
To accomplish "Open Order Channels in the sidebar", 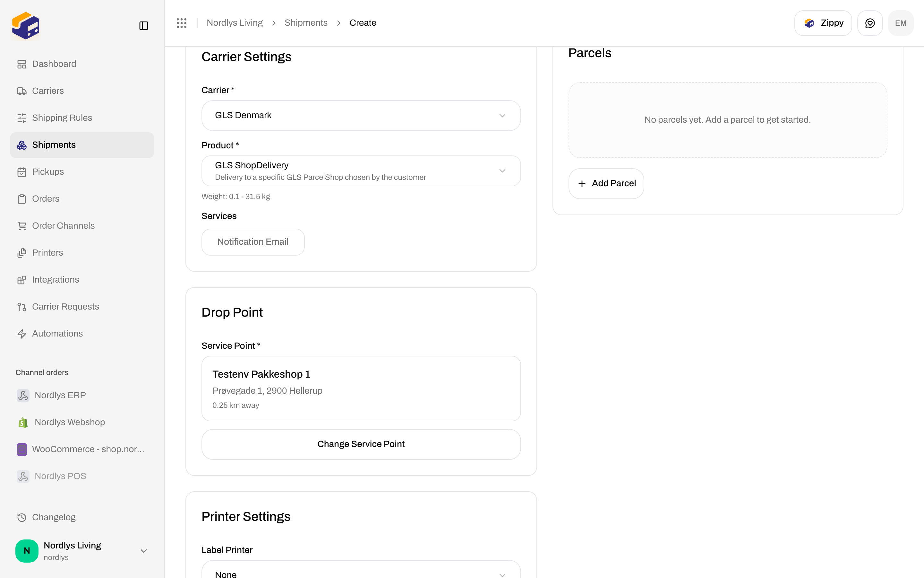I will point(82,226).
